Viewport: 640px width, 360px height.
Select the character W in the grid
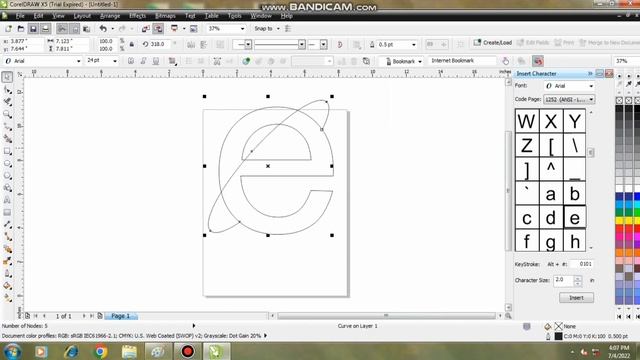point(527,121)
